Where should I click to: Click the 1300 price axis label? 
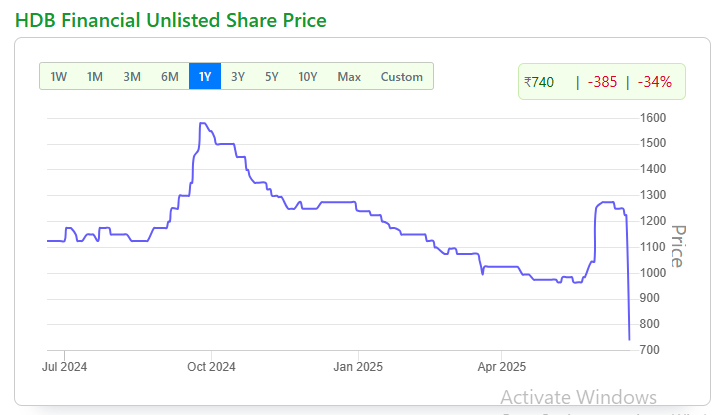pos(653,195)
